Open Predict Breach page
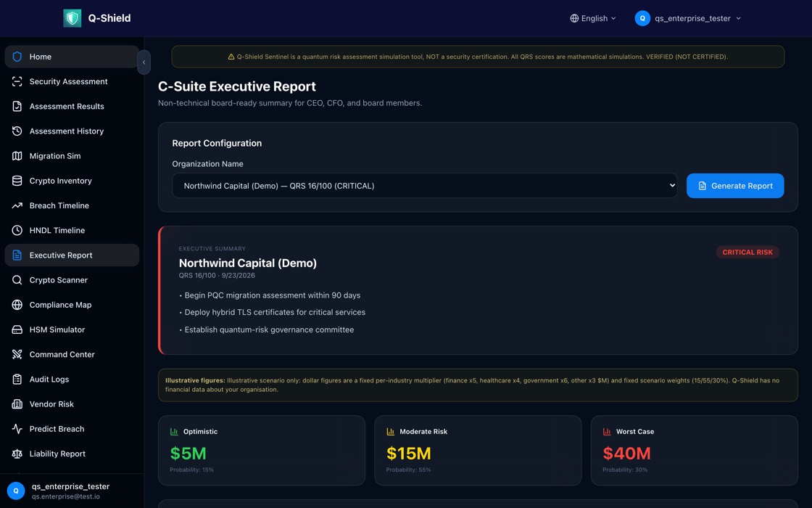 [72, 429]
